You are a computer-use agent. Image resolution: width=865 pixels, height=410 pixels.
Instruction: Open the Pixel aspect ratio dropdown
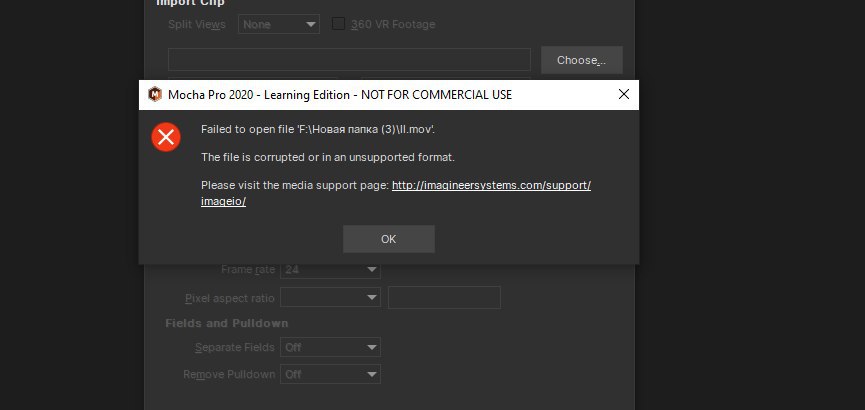(x=330, y=298)
